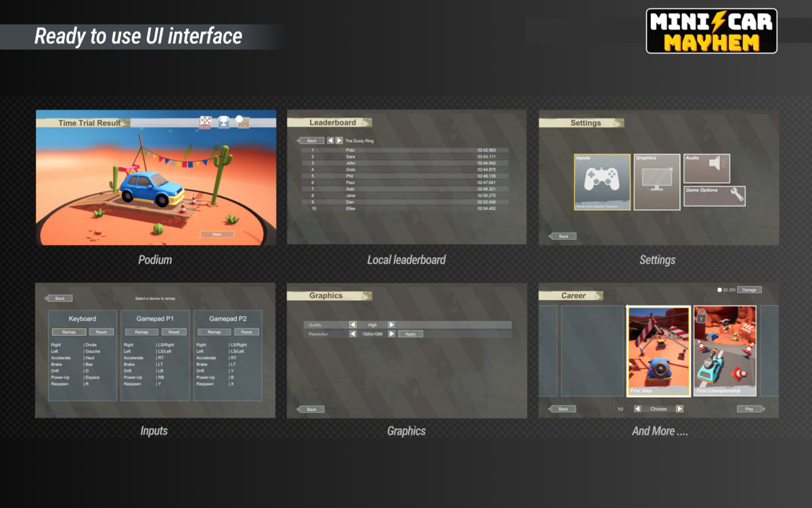Raise the Quality setting with right arrow
This screenshot has height=508, width=812.
point(391,325)
